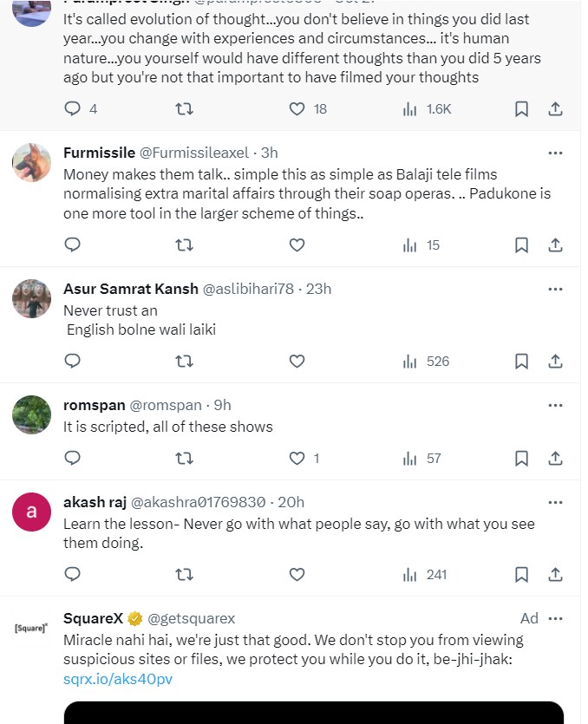The height and width of the screenshot is (724, 588).
Task: Click akash raj's profile avatar
Action: tap(31, 512)
